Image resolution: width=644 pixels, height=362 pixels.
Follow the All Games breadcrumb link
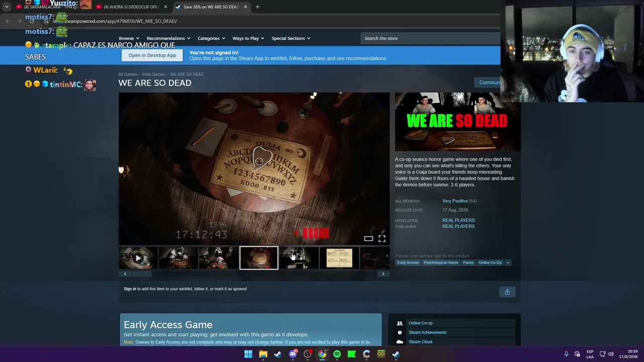(128, 74)
